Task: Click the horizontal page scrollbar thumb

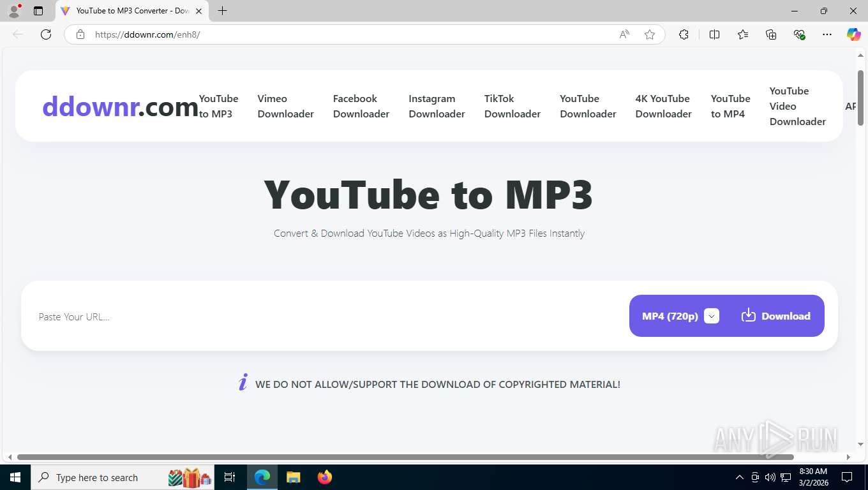Action: click(405, 457)
